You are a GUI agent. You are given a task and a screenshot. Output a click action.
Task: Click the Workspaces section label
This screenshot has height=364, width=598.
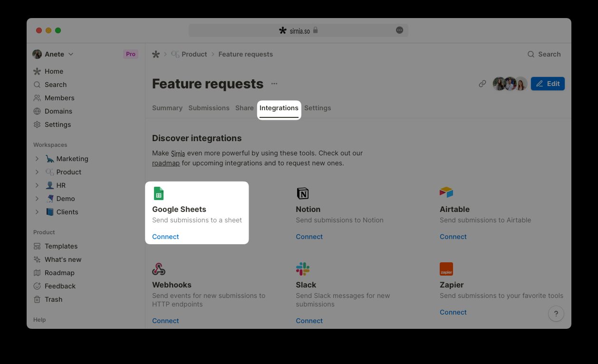click(50, 145)
